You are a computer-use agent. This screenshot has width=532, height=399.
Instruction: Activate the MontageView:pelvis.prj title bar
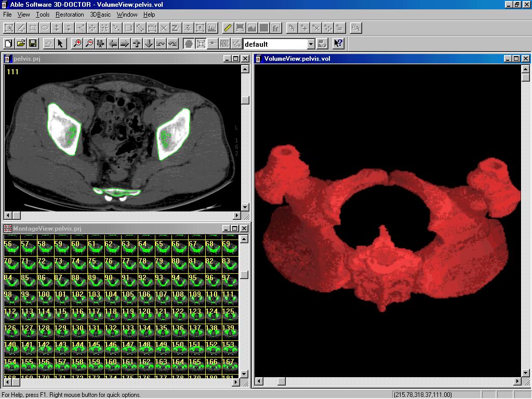tap(126, 229)
